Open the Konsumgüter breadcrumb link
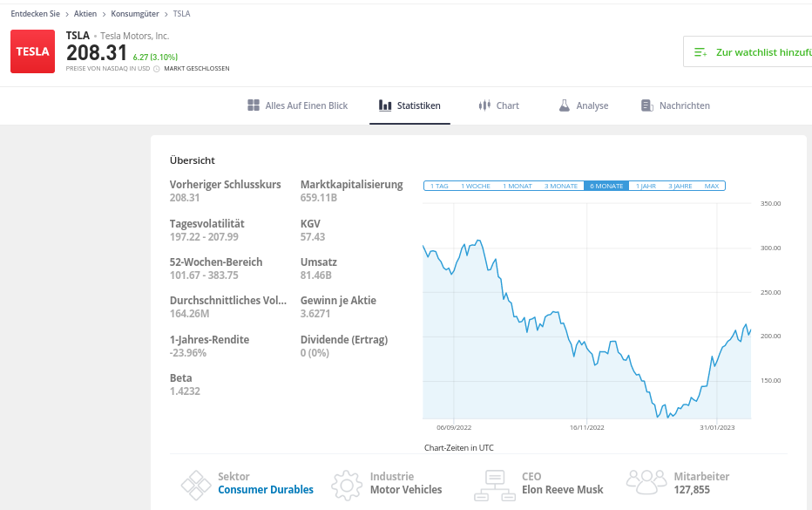The width and height of the screenshot is (812, 510). (135, 14)
